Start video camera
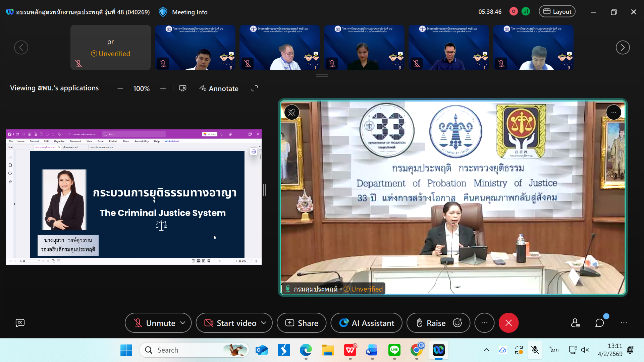 tap(230, 323)
